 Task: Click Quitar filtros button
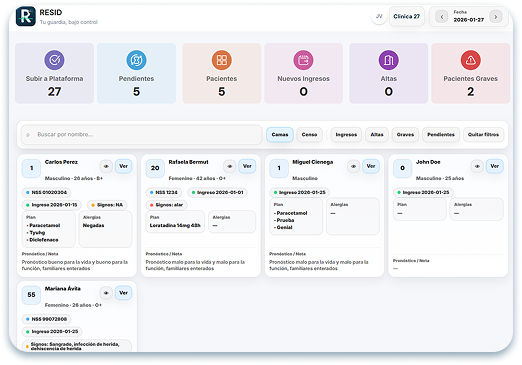pyautogui.click(x=483, y=135)
